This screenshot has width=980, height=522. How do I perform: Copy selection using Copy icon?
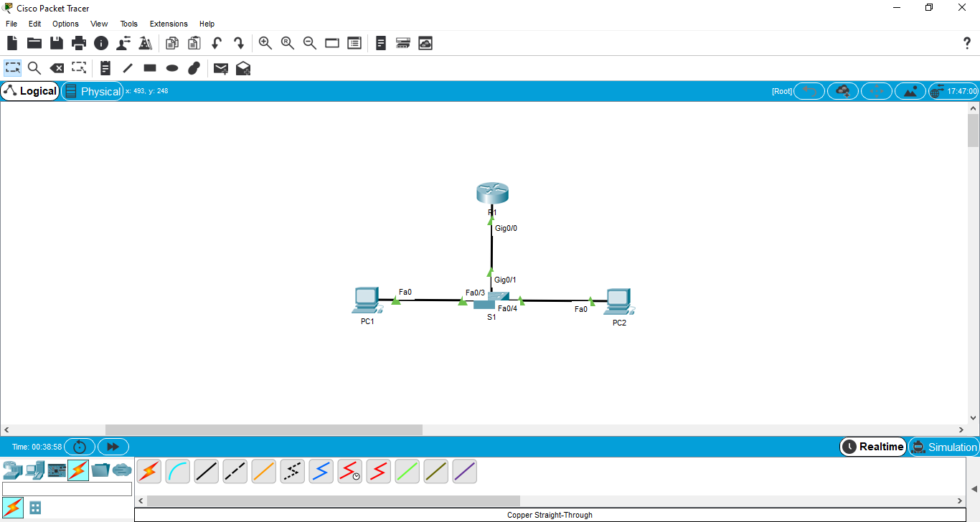172,43
